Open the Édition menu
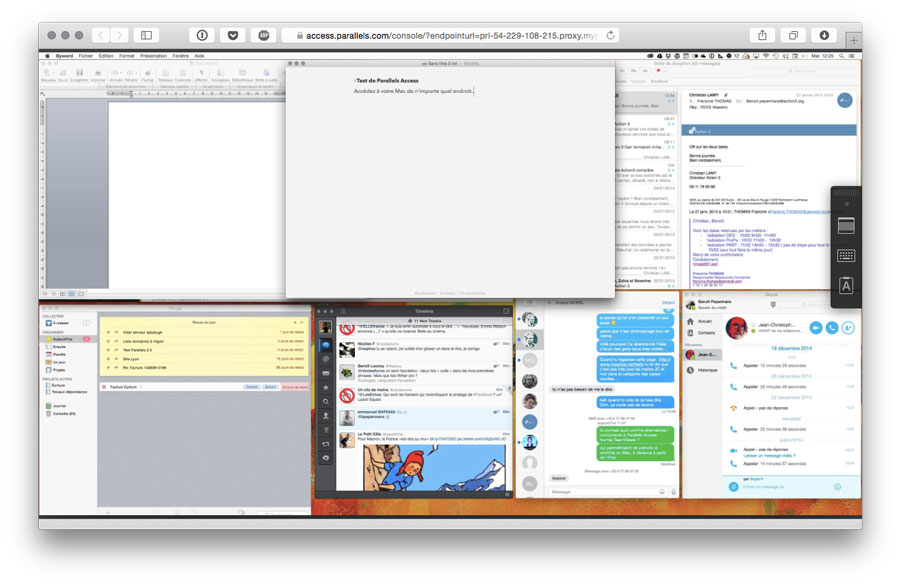Image resolution: width=900 pixels, height=584 pixels. click(106, 56)
